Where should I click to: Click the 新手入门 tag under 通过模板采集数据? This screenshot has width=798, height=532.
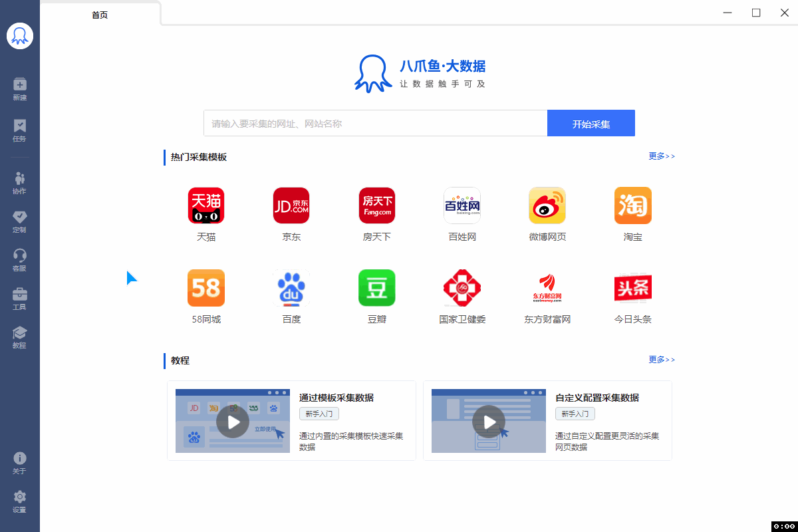319,414
